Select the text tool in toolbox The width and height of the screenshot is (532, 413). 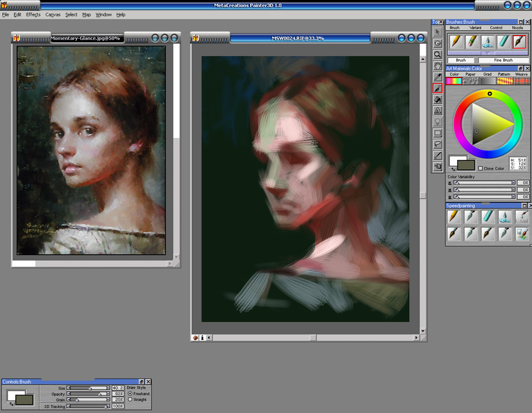click(437, 110)
